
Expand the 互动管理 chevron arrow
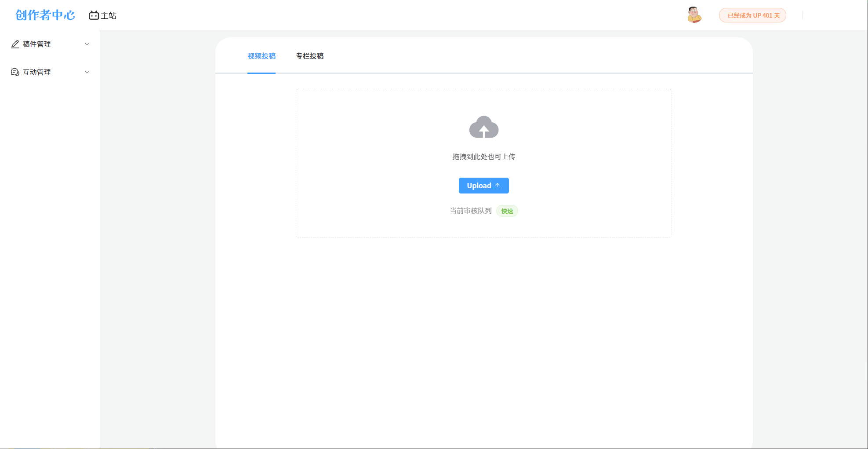coord(87,72)
